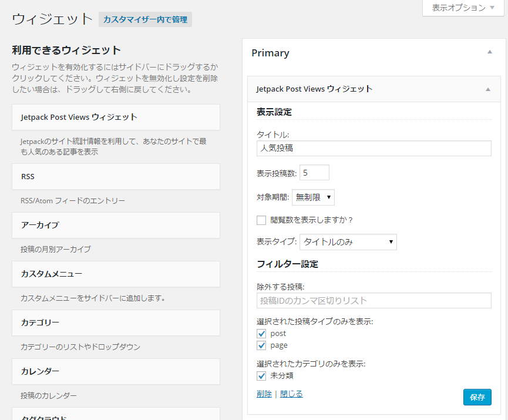
Task: Open the 表示オプション panel
Action: (462, 8)
